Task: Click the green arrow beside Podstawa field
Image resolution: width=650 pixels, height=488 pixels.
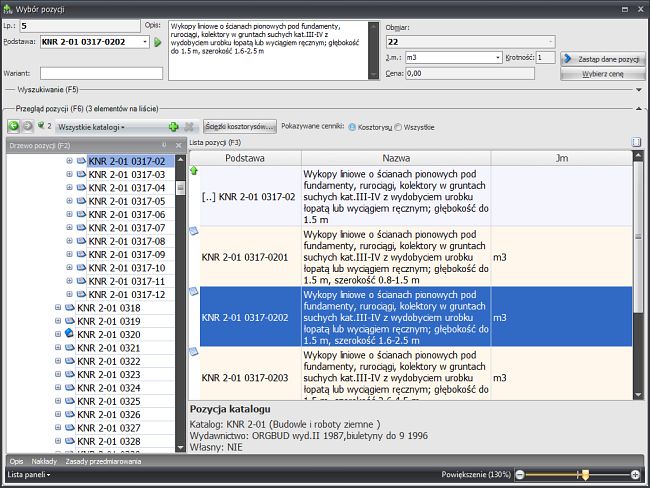Action: 157,42
